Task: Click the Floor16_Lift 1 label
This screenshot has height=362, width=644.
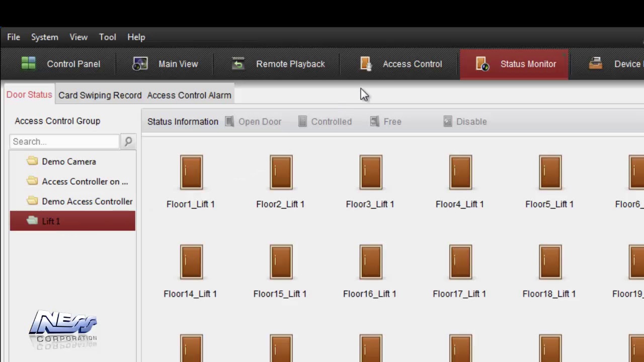Action: tap(369, 294)
